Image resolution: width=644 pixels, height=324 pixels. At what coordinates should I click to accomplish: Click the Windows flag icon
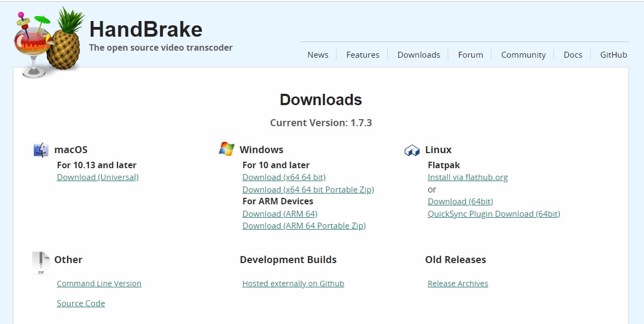pyautogui.click(x=227, y=149)
